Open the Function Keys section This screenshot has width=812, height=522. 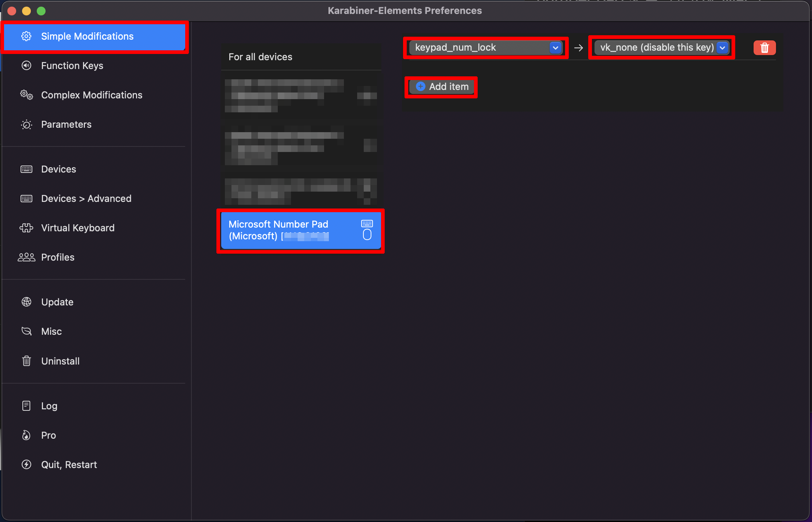[95, 66]
